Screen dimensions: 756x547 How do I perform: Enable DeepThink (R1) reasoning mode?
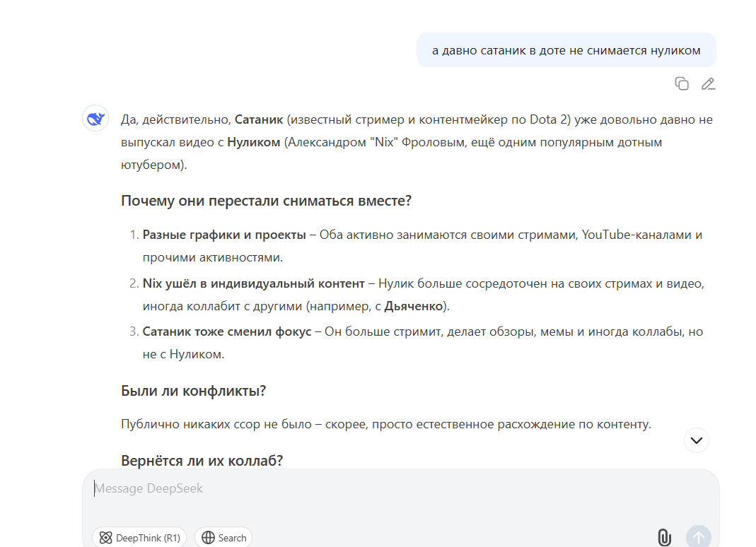coord(139,538)
